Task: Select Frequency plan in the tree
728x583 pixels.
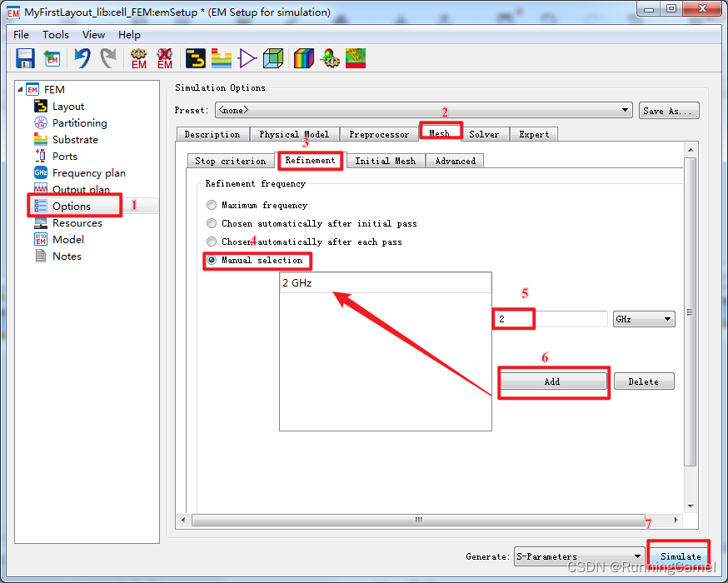Action: point(88,173)
